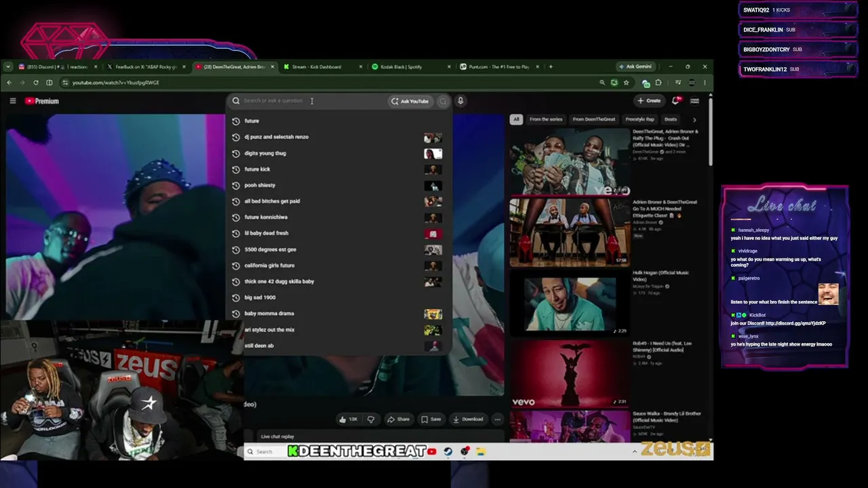Open Chrome three-dot menu

[x=705, y=83]
